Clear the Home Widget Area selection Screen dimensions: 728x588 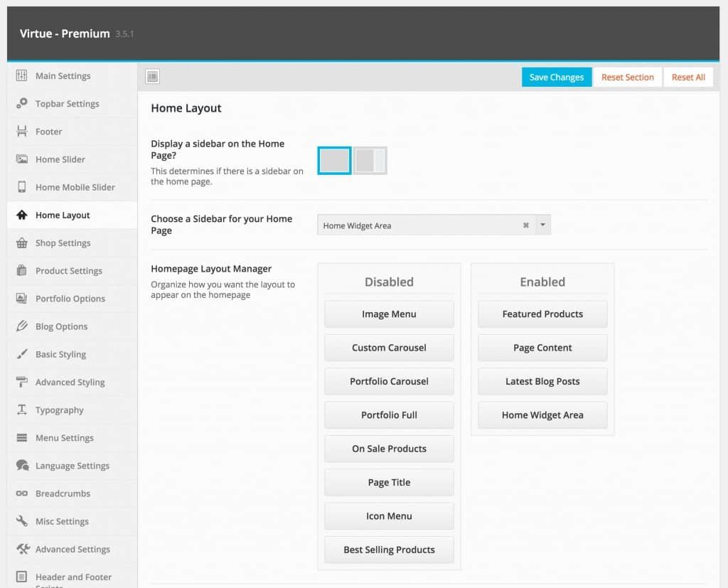pos(525,225)
